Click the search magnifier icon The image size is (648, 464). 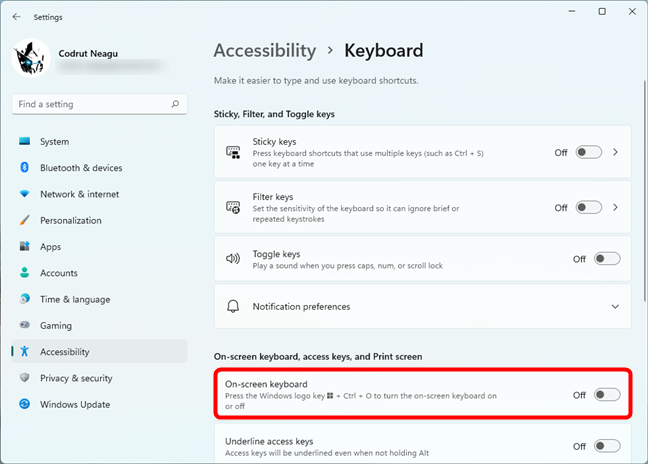175,104
